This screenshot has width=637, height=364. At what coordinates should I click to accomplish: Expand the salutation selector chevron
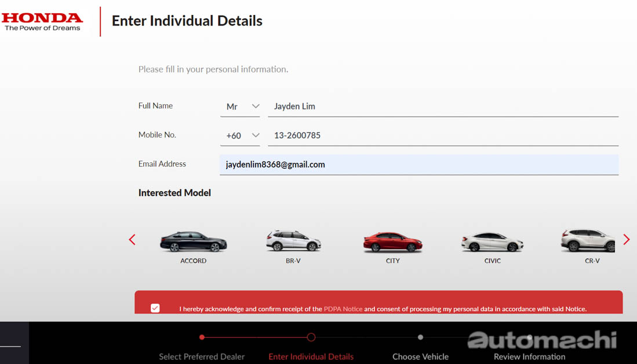point(256,106)
